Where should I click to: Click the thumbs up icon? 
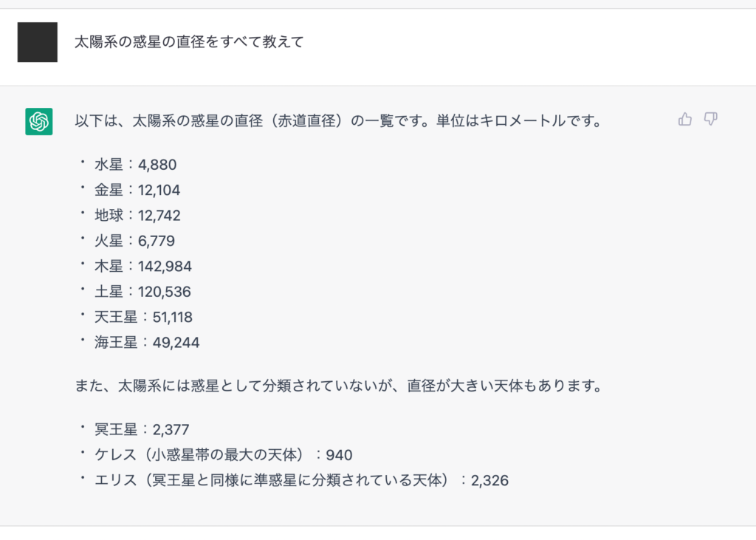click(684, 119)
